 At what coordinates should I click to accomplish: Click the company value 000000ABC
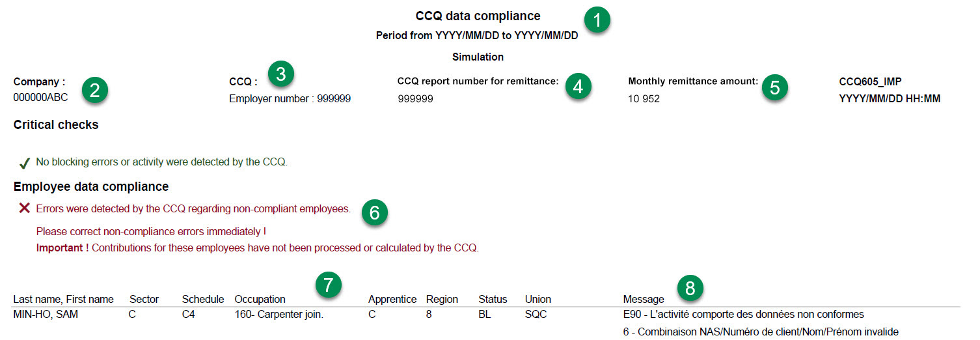coord(40,98)
